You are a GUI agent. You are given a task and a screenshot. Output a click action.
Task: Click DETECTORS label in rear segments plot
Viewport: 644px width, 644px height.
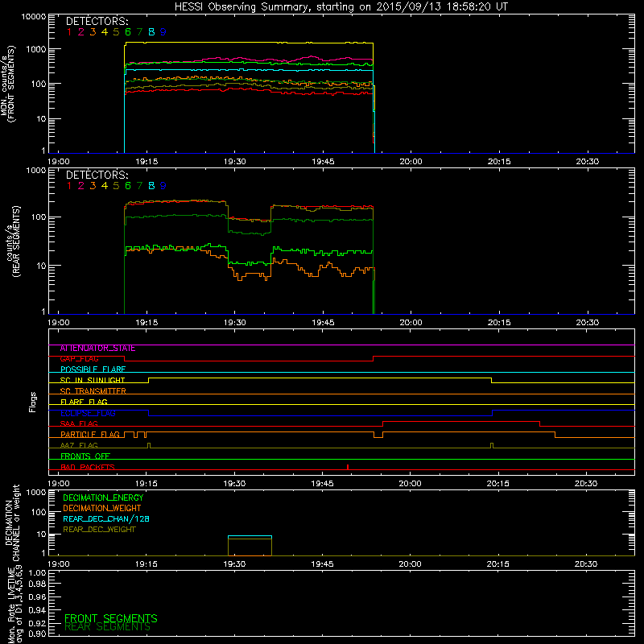coord(97,175)
